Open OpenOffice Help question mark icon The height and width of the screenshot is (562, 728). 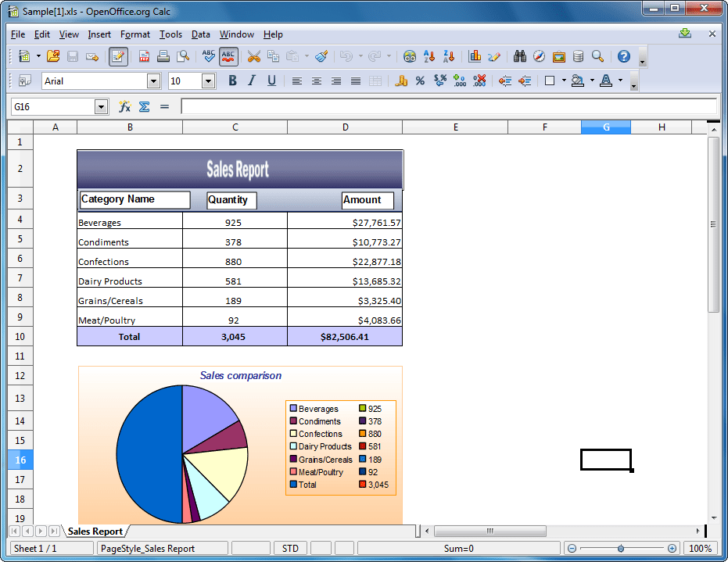tap(623, 56)
